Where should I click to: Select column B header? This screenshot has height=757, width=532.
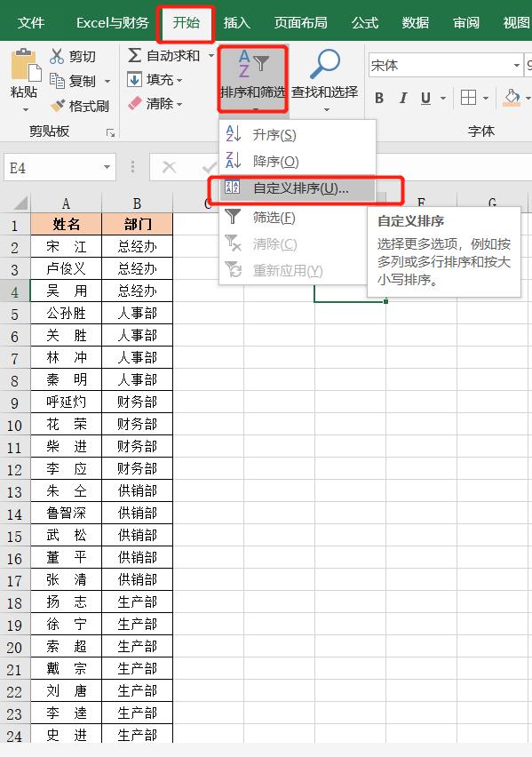(x=137, y=203)
